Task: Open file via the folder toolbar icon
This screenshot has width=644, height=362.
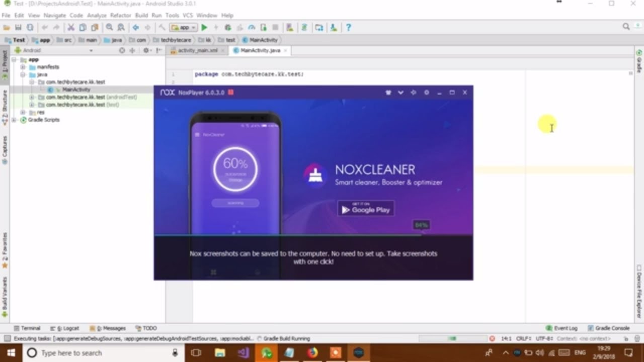Action: [7, 28]
